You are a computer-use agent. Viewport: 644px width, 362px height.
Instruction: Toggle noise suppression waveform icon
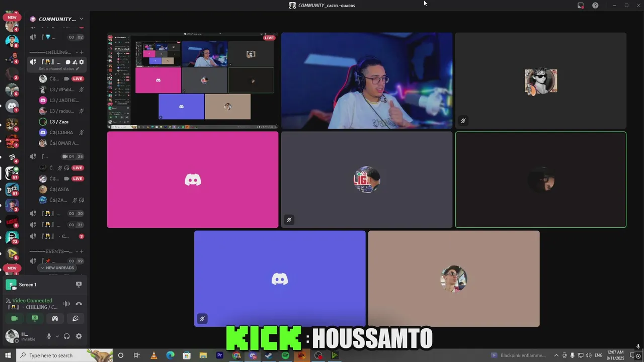click(x=66, y=304)
